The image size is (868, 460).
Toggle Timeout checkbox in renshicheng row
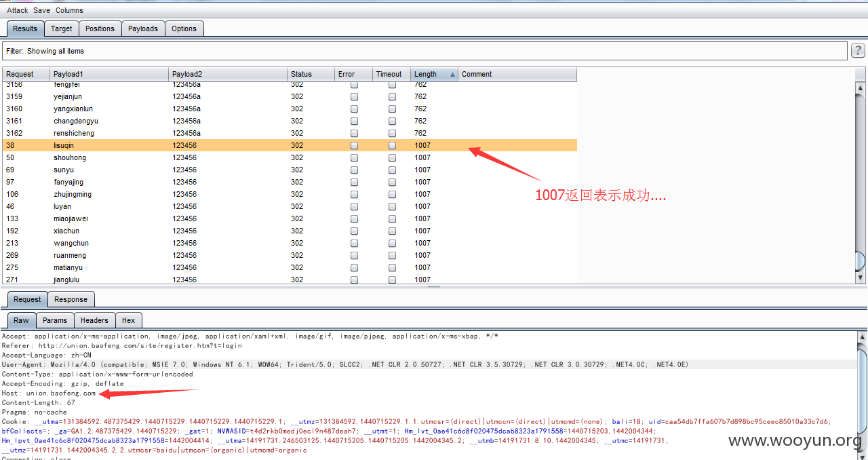point(392,133)
